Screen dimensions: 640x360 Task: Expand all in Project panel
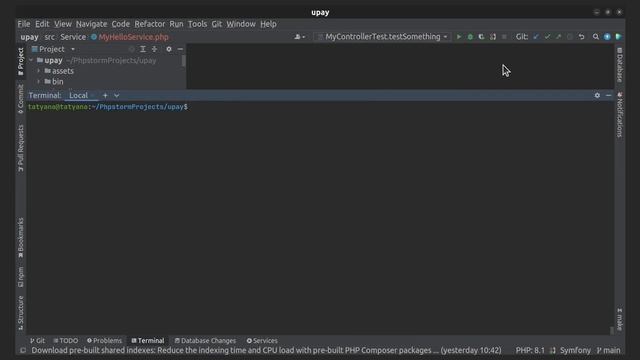(x=143, y=49)
